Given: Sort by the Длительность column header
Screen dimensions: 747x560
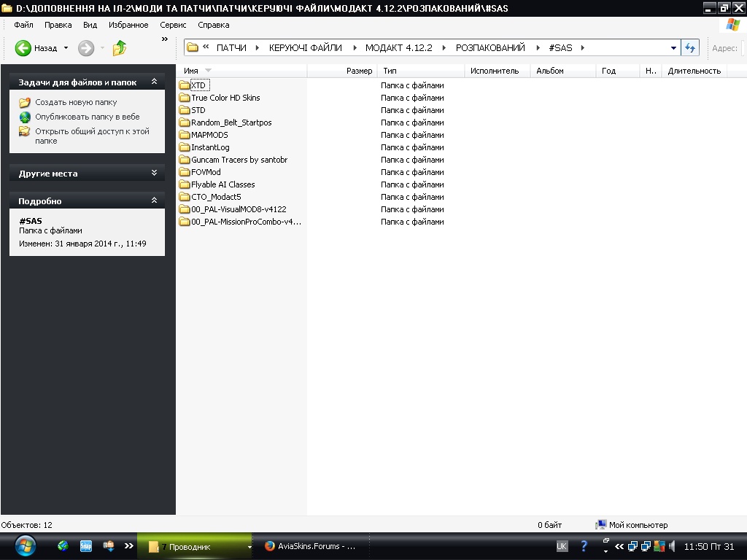Looking at the screenshot, I should coord(694,71).
